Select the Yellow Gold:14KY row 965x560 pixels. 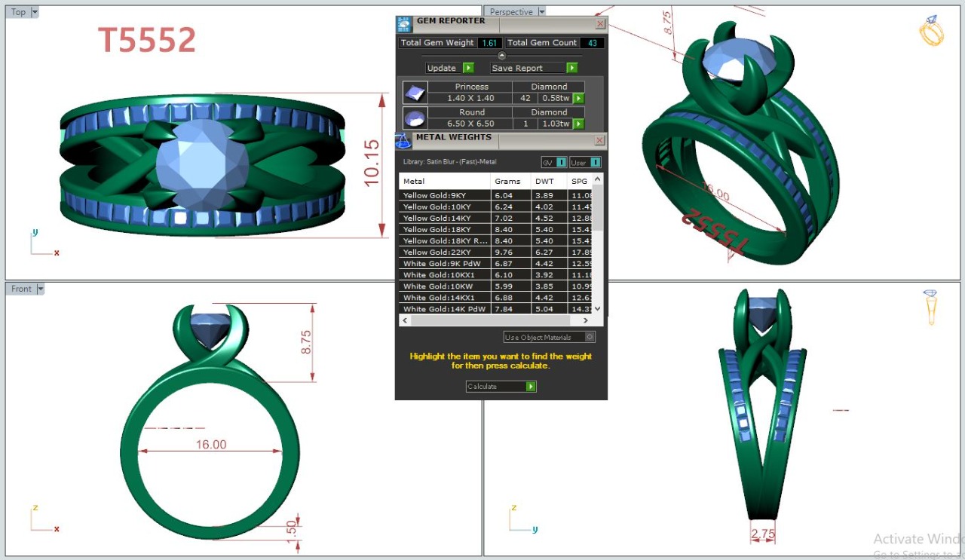[x=445, y=218]
